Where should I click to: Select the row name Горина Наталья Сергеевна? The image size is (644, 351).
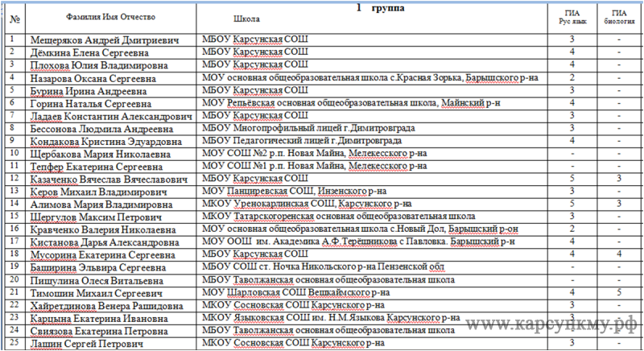[91, 104]
